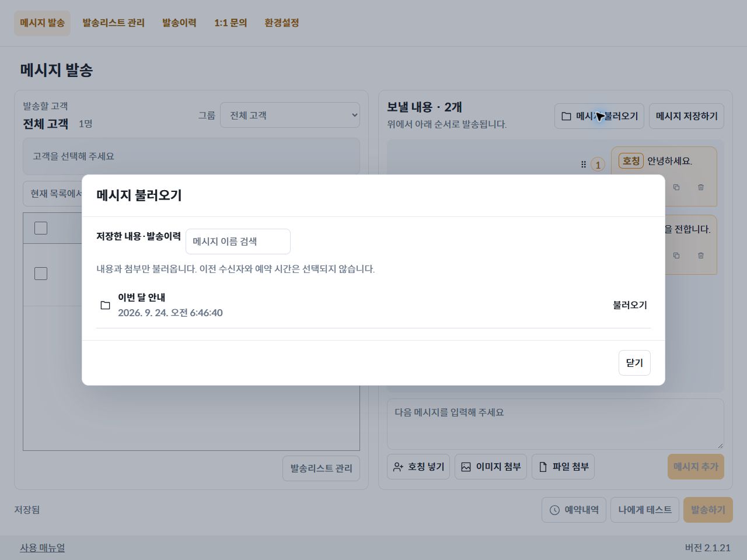This screenshot has width=747, height=560.
Task: Click the drag handle beside message number 1
Action: point(583,164)
